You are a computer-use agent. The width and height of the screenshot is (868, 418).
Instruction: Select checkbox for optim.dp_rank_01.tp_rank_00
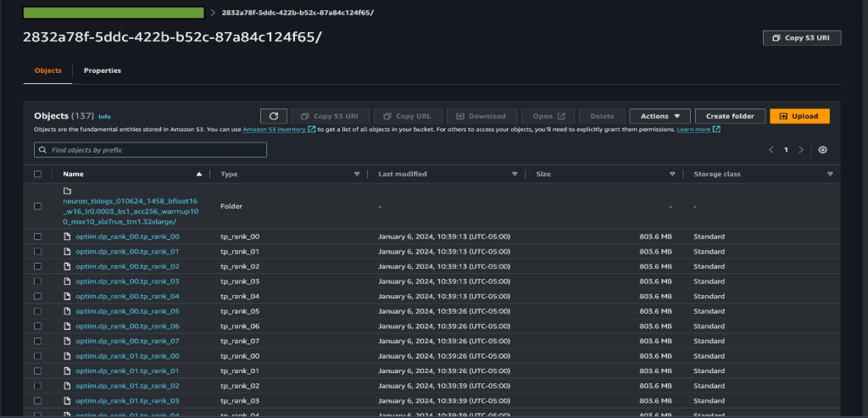tap(37, 356)
